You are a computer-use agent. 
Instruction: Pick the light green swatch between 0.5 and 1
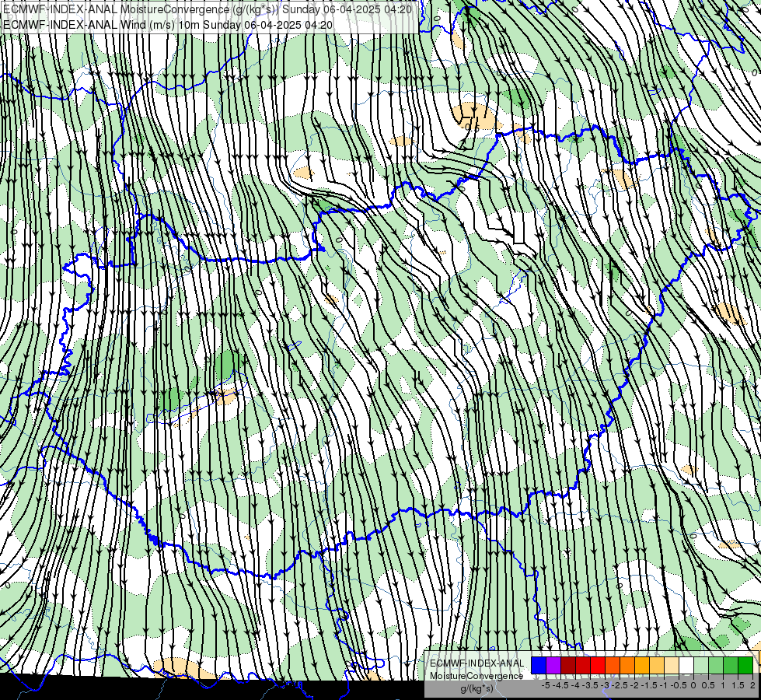pyautogui.click(x=717, y=665)
